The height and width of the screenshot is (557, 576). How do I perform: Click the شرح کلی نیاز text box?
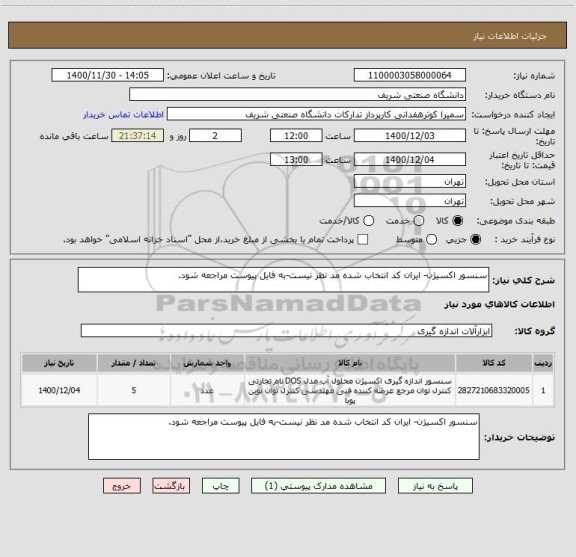(283, 280)
